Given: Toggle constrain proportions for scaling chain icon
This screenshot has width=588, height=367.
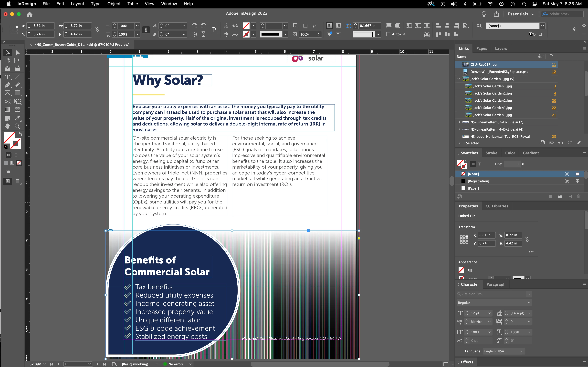Looking at the screenshot, I should (146, 30).
